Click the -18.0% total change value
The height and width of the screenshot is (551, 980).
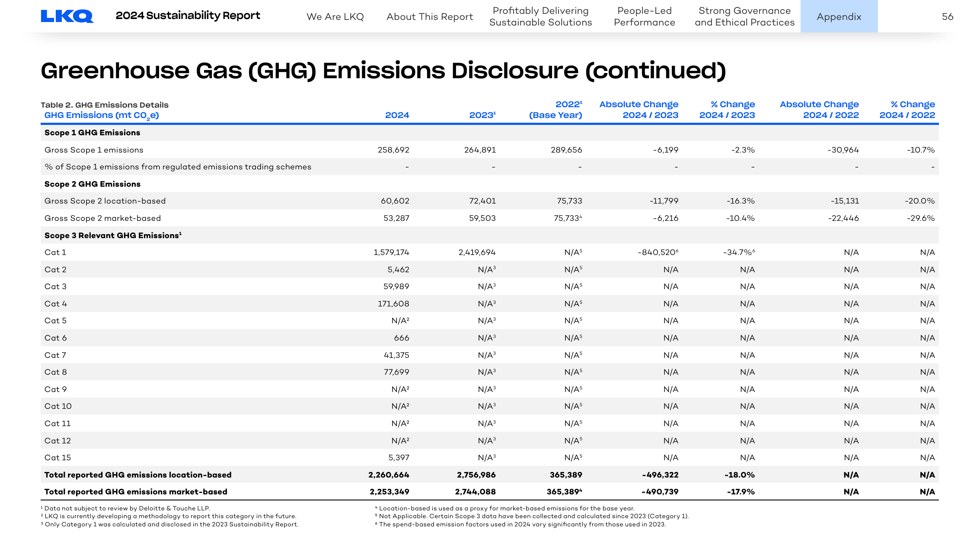[740, 475]
